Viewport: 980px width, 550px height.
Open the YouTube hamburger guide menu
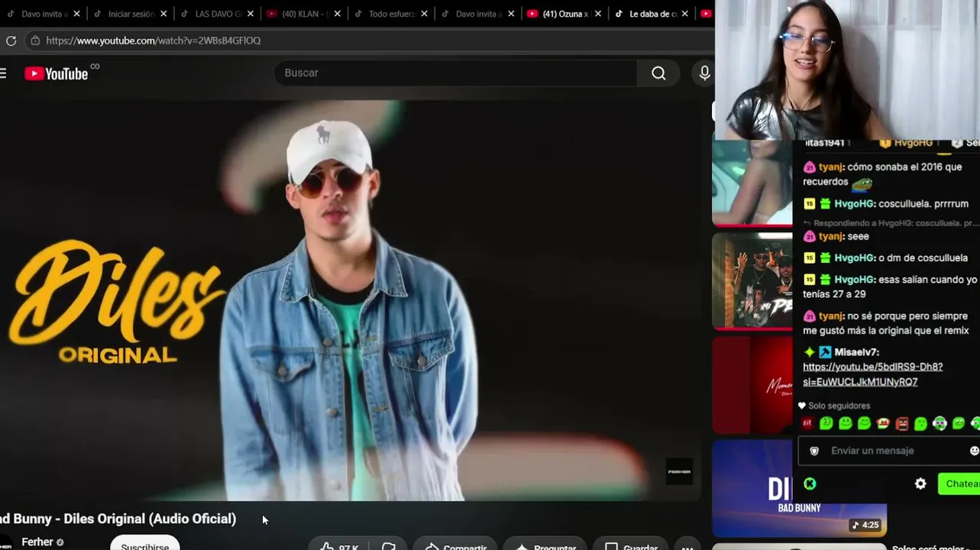click(x=3, y=73)
